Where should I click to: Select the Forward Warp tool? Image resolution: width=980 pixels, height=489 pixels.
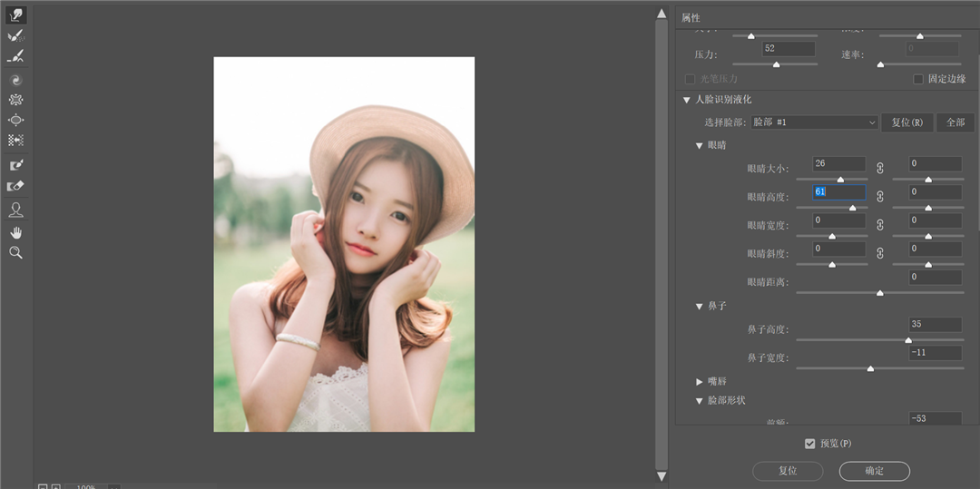coord(15,15)
